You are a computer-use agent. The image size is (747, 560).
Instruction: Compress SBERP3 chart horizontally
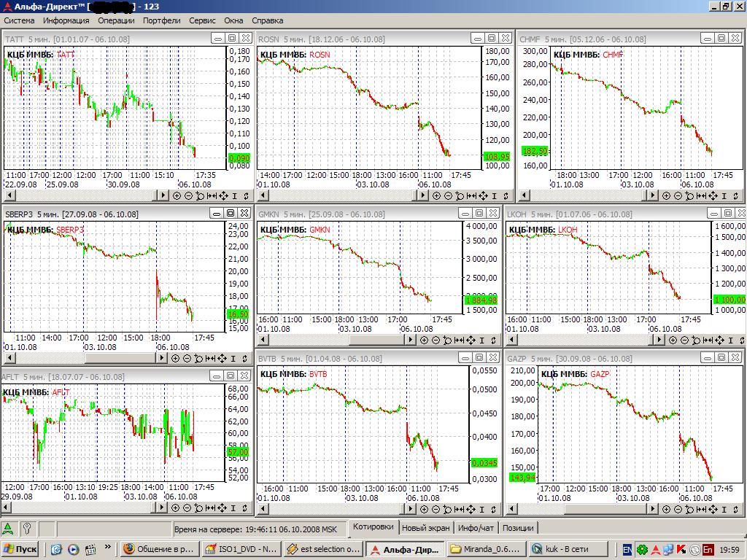tap(210, 359)
